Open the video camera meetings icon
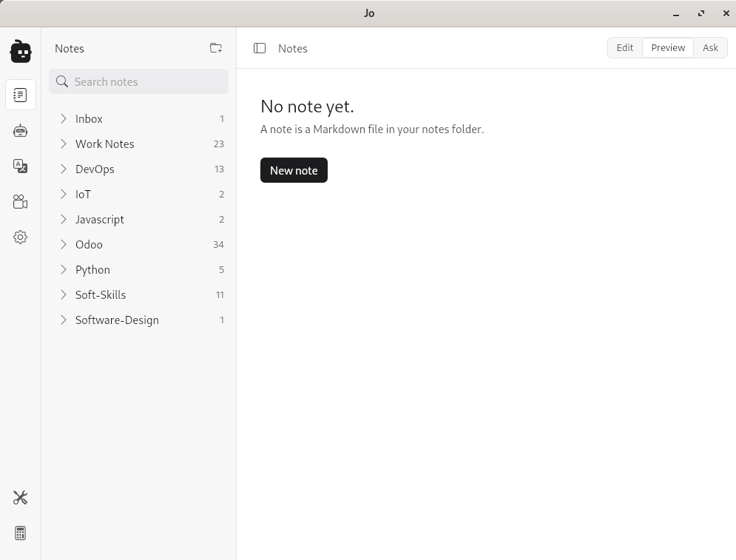 [20, 202]
